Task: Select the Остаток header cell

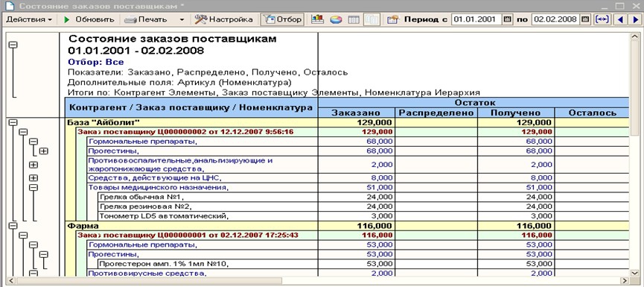Action: coord(474,102)
